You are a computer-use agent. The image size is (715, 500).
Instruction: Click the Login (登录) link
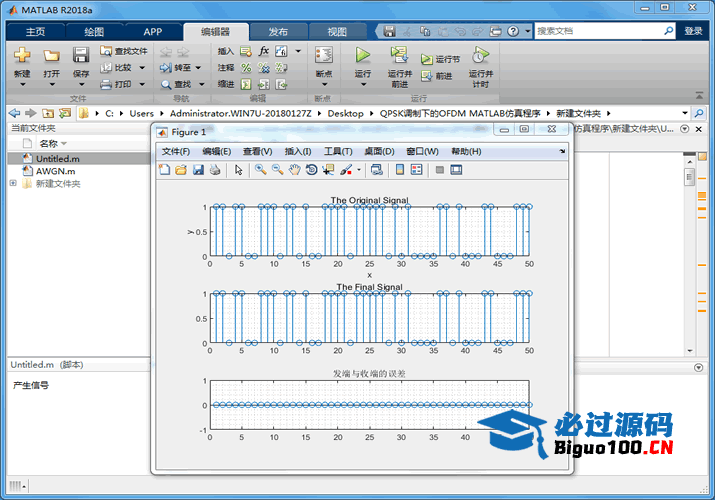(693, 31)
